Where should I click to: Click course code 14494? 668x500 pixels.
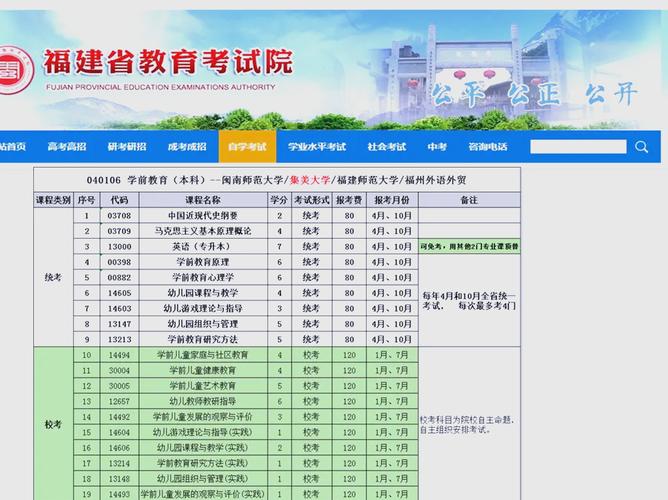pyautogui.click(x=119, y=355)
